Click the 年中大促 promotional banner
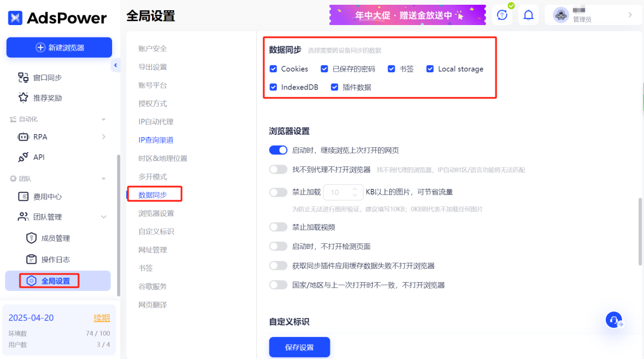 click(x=407, y=14)
